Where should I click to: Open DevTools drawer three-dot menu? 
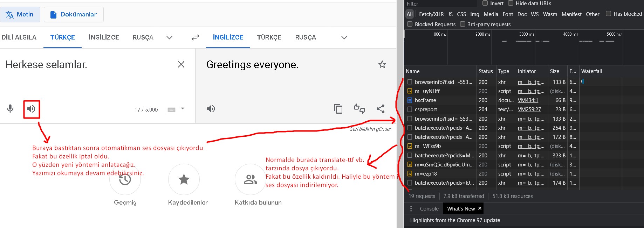(x=411, y=208)
